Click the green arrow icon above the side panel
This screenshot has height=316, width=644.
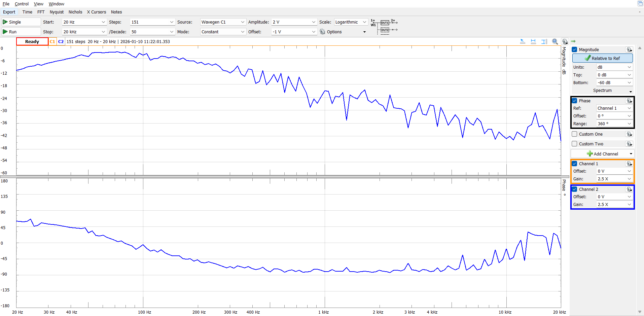(x=573, y=41)
